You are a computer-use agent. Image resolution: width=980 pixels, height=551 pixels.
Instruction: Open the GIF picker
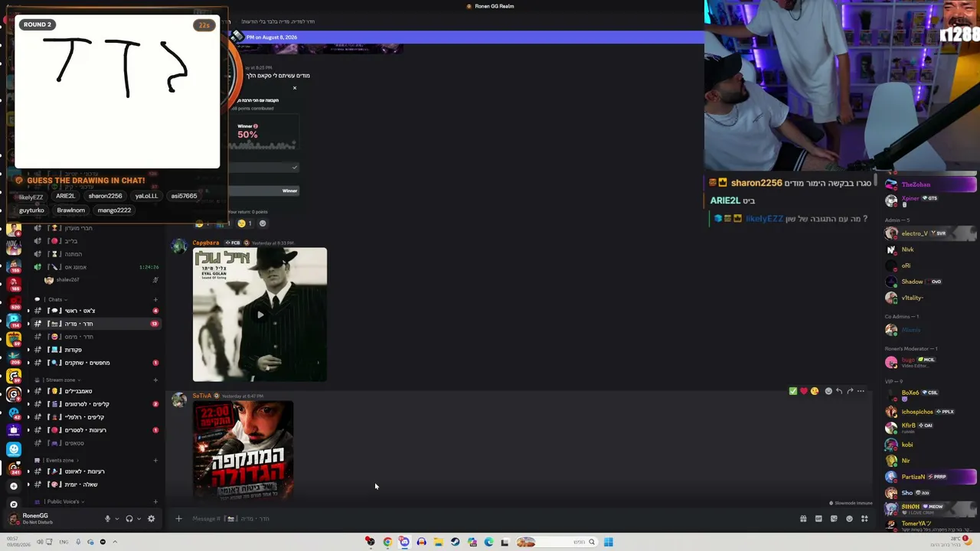click(x=818, y=519)
